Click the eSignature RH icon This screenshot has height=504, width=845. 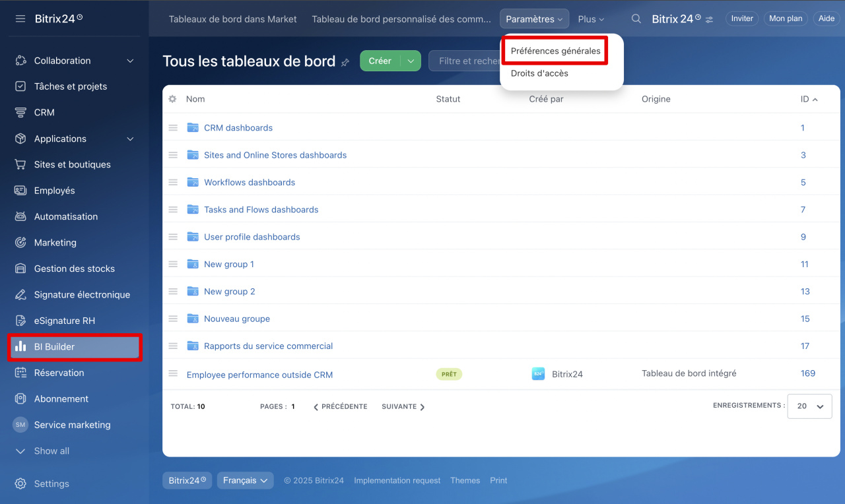(x=20, y=321)
